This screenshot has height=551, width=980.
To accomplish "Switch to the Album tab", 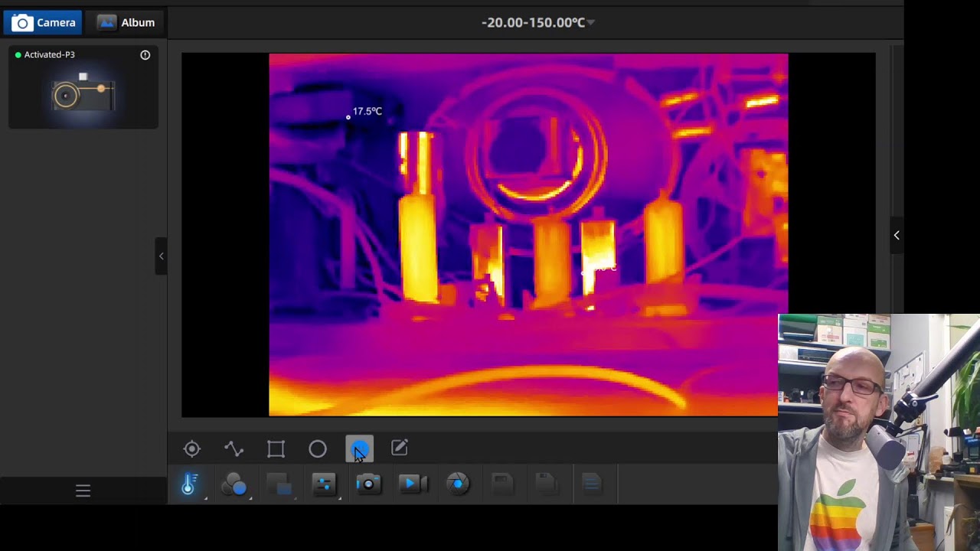I will (x=126, y=22).
